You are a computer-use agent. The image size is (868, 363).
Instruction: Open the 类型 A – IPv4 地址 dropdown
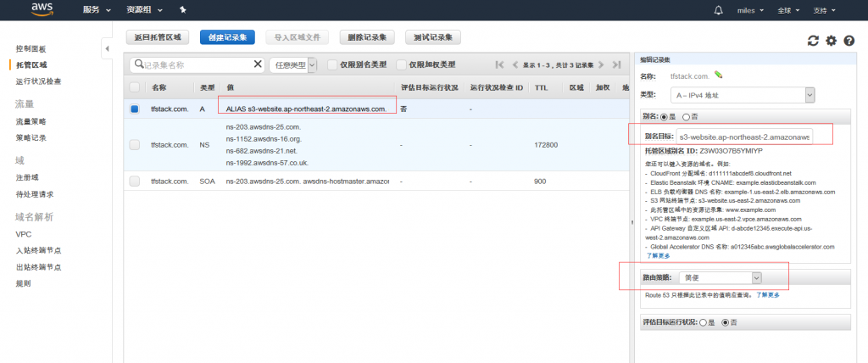(x=743, y=95)
